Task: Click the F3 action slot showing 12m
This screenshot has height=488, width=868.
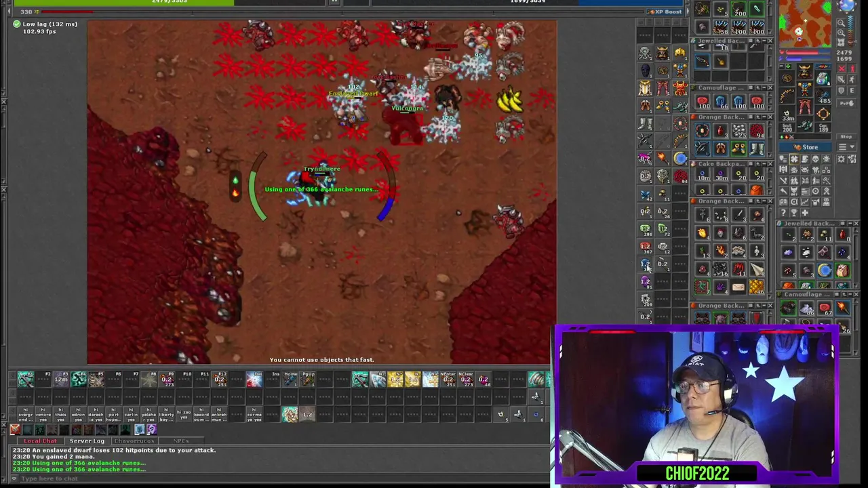Action: 61,379
